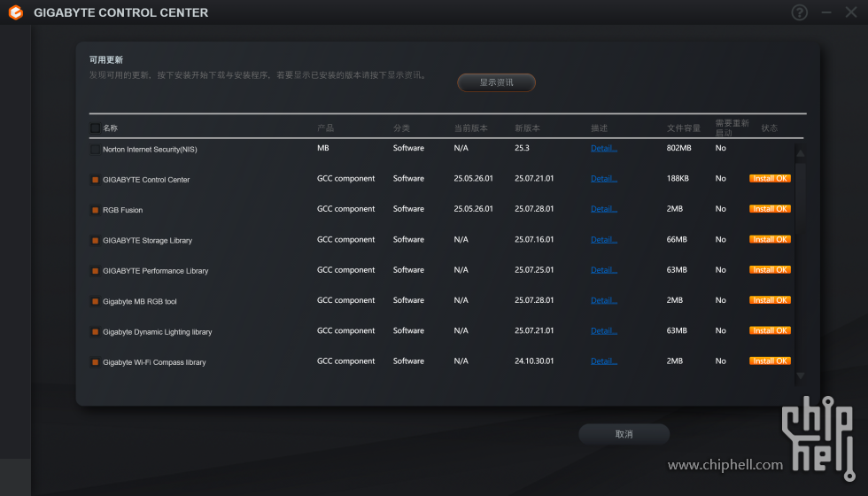Click the scroll down arrow of update list
The height and width of the screenshot is (496, 868).
(801, 376)
